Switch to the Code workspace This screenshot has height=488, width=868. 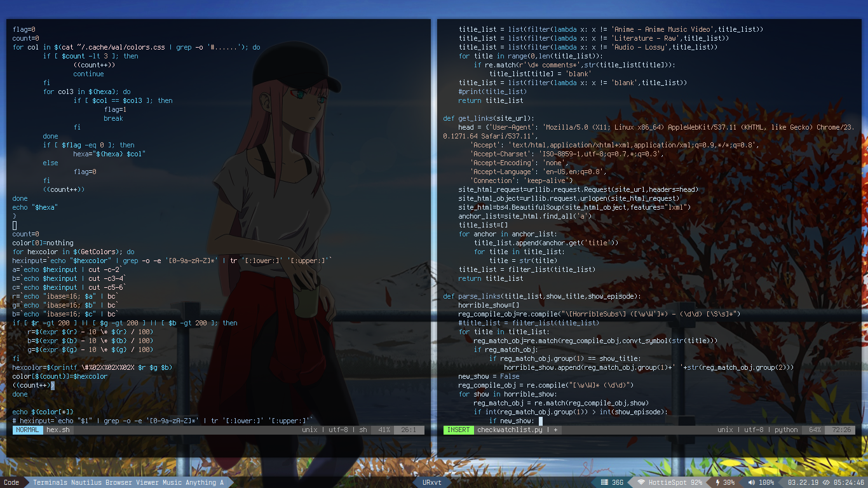click(11, 482)
